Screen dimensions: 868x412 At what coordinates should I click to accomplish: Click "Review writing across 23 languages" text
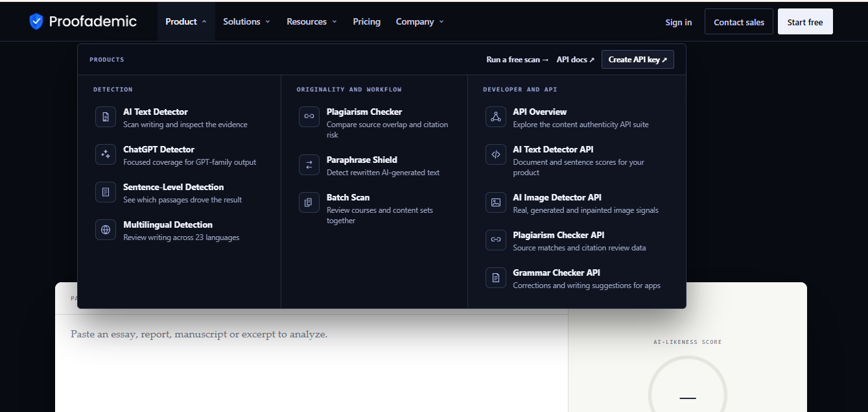pos(182,237)
